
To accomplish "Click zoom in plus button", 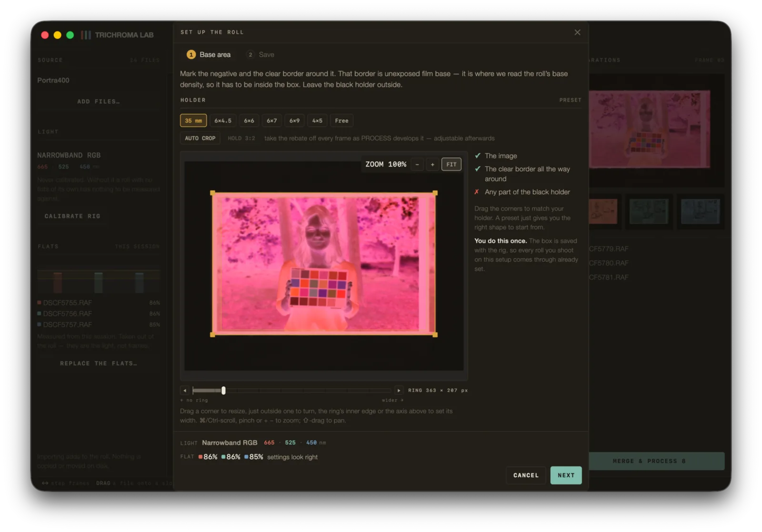I will tap(432, 164).
